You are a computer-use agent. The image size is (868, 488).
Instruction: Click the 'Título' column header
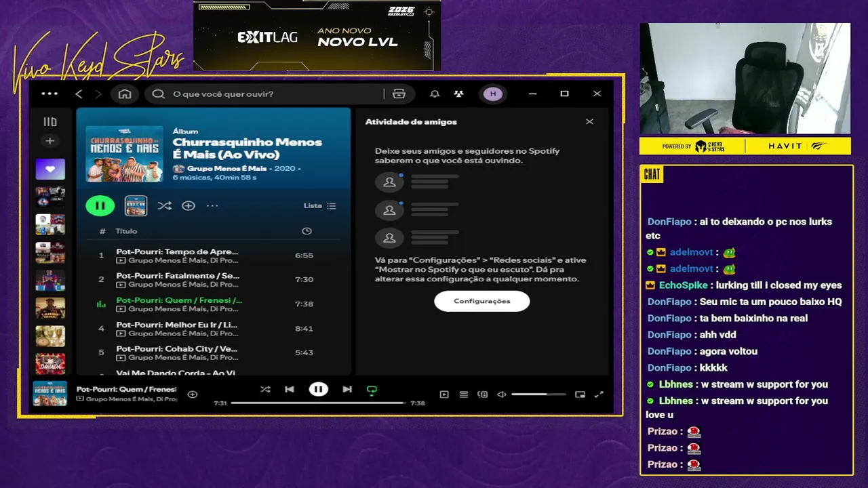click(126, 231)
